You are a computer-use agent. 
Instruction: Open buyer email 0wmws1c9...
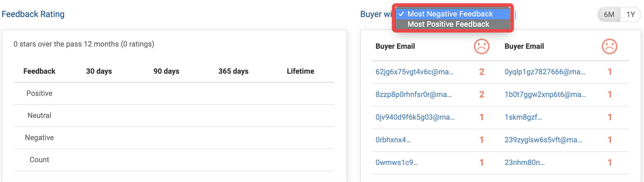coord(397,162)
